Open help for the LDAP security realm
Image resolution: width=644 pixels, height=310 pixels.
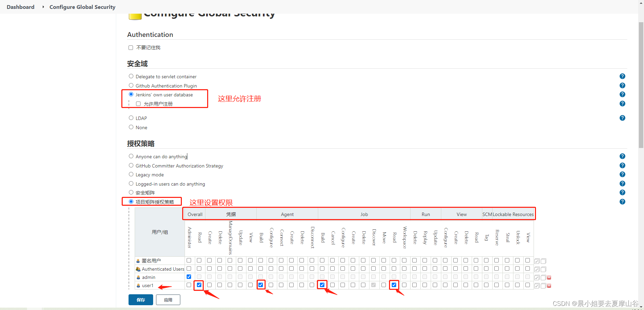click(622, 118)
